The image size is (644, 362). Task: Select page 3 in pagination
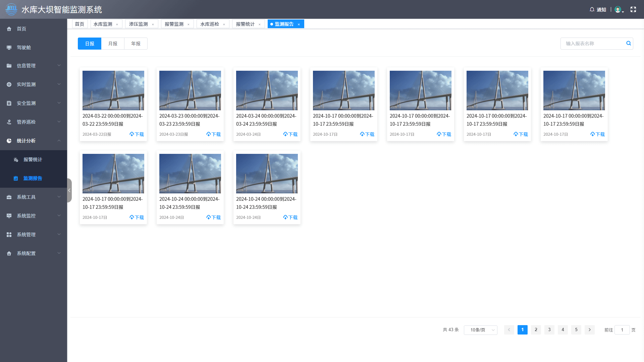(x=549, y=329)
